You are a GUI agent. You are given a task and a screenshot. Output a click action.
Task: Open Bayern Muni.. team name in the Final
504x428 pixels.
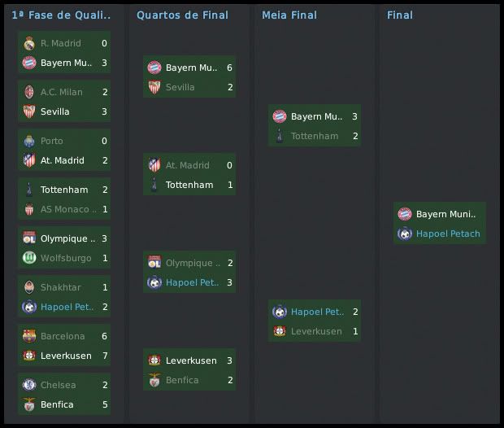pyautogui.click(x=445, y=214)
